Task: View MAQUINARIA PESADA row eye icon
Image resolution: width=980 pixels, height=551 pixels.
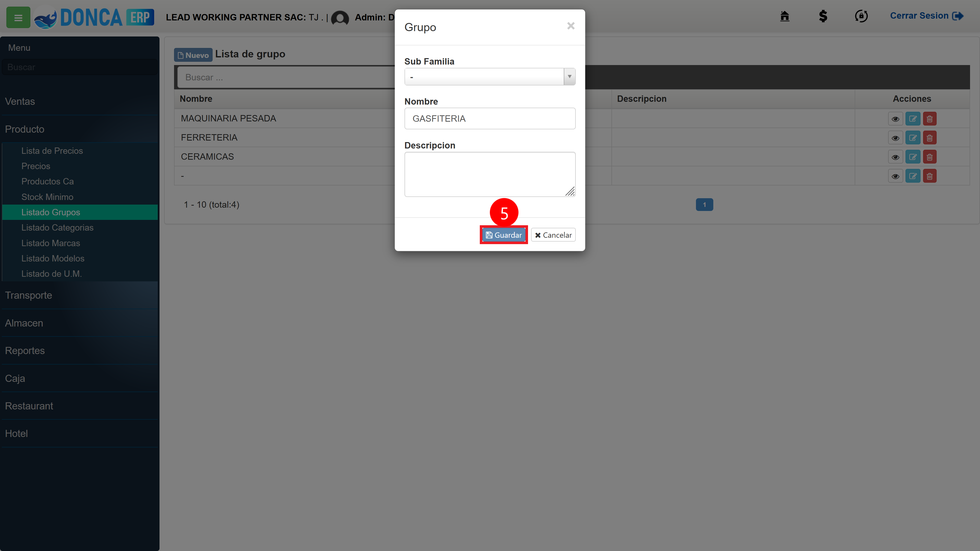Action: [896, 119]
